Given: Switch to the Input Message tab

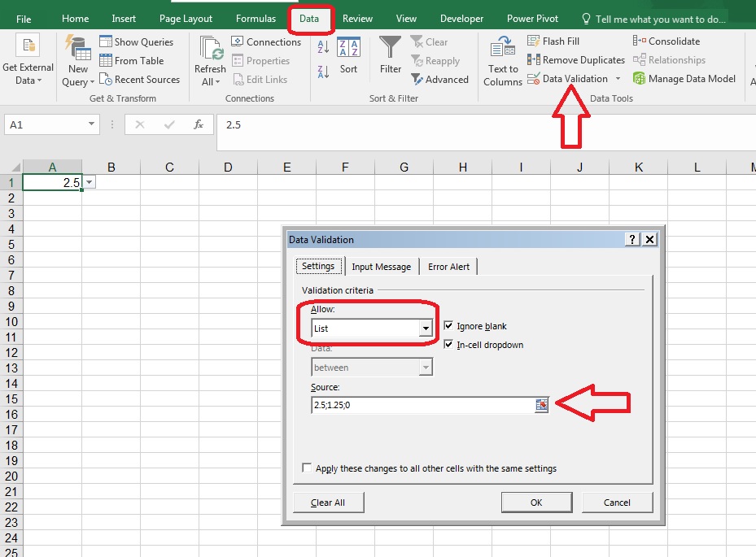Looking at the screenshot, I should tap(381, 267).
